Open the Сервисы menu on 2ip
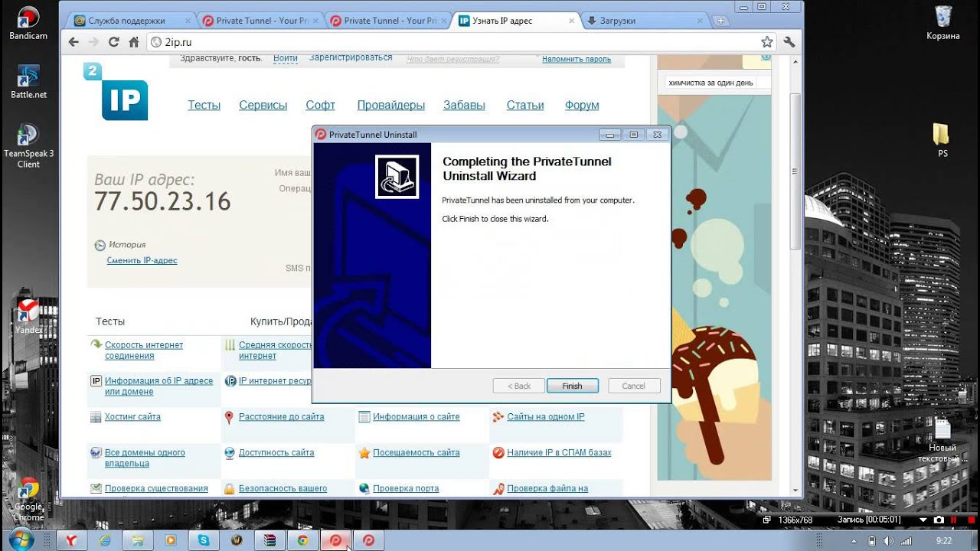 [263, 106]
